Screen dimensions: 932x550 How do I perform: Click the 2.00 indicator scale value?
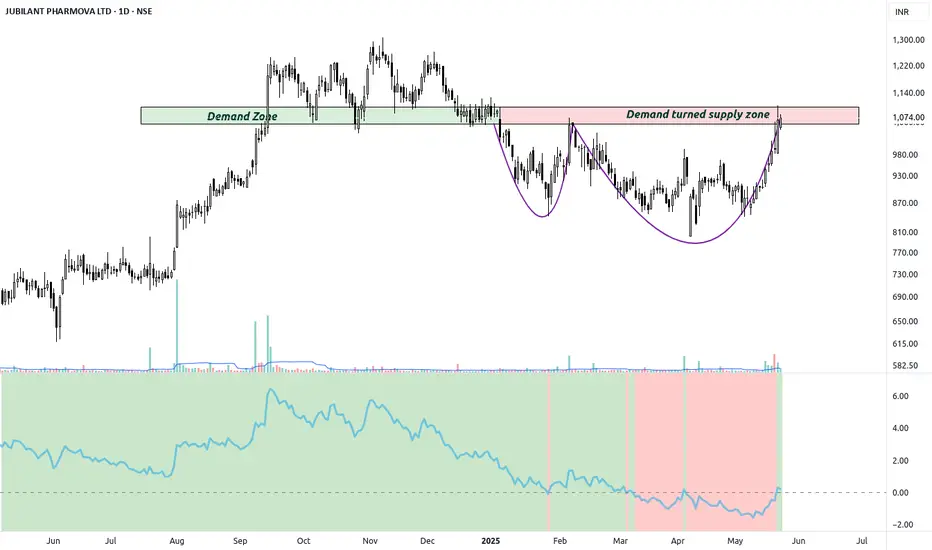(900, 460)
